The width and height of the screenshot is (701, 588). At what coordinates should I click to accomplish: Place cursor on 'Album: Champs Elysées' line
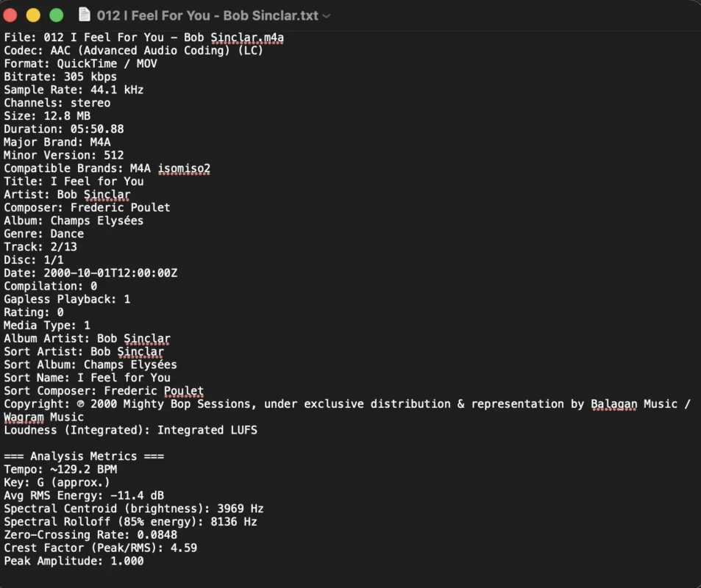coord(74,220)
